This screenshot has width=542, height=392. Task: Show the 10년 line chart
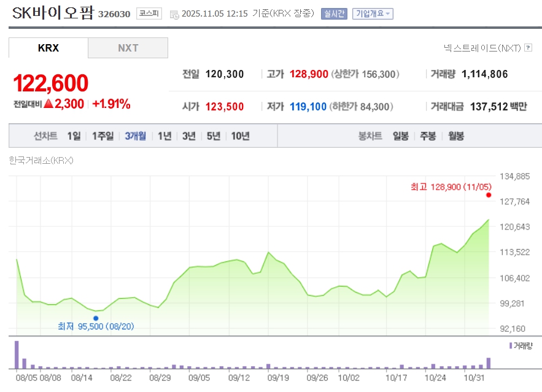pyautogui.click(x=240, y=136)
